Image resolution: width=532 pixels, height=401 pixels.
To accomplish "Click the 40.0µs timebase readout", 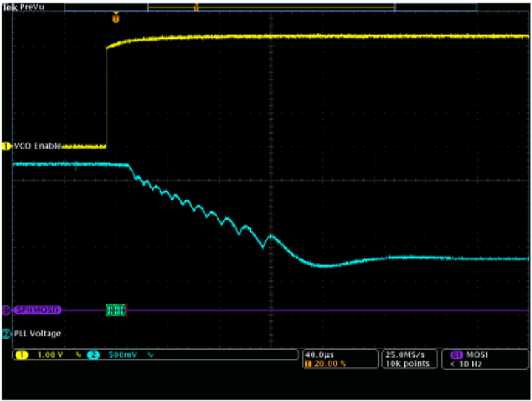I will click(x=317, y=354).
